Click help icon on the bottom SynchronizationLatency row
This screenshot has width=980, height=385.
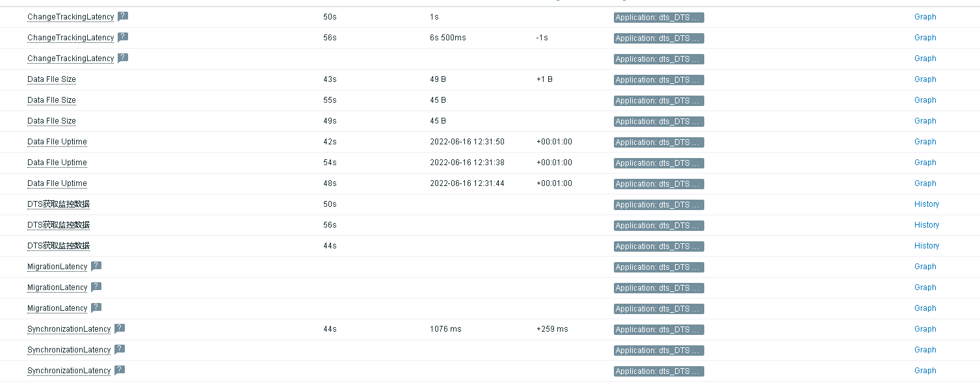120,370
